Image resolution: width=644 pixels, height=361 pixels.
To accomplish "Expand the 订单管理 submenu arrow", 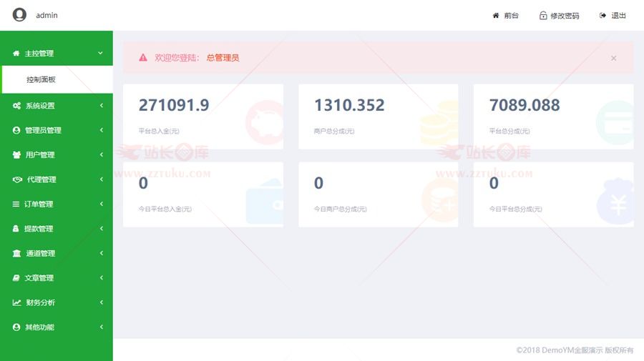I will [x=101, y=204].
